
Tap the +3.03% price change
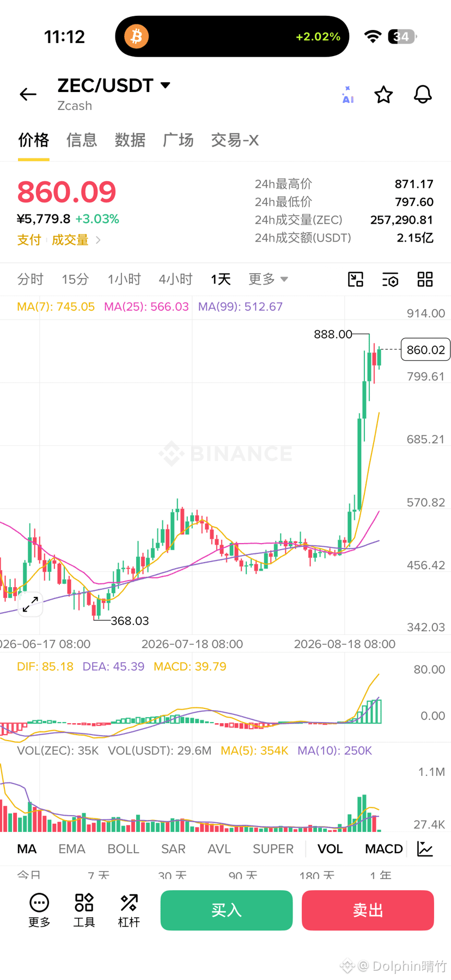click(97, 219)
